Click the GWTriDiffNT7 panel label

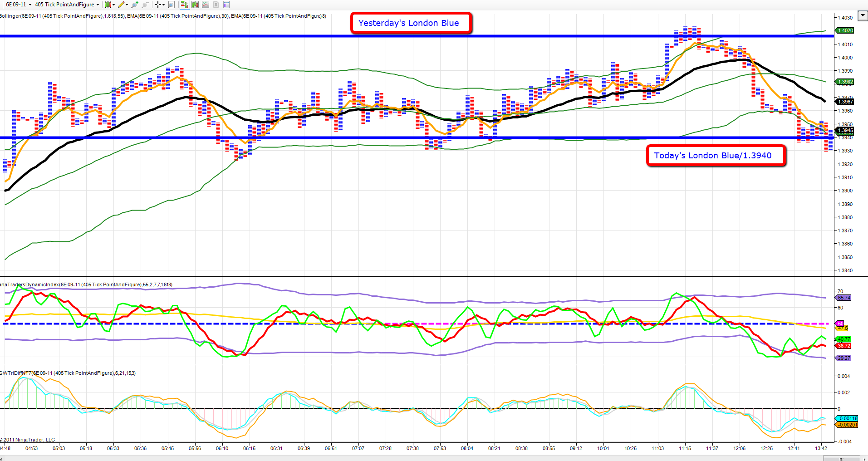point(68,373)
